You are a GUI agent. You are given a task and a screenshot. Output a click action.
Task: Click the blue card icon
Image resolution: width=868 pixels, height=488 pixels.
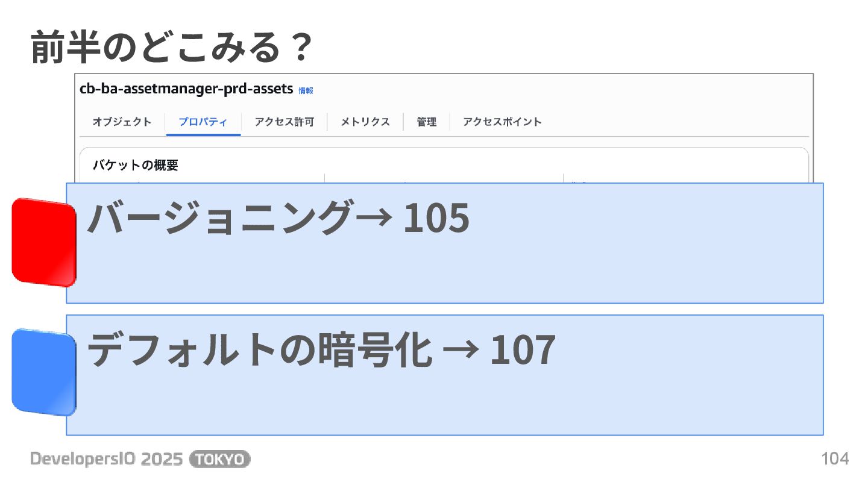pyautogui.click(x=44, y=372)
